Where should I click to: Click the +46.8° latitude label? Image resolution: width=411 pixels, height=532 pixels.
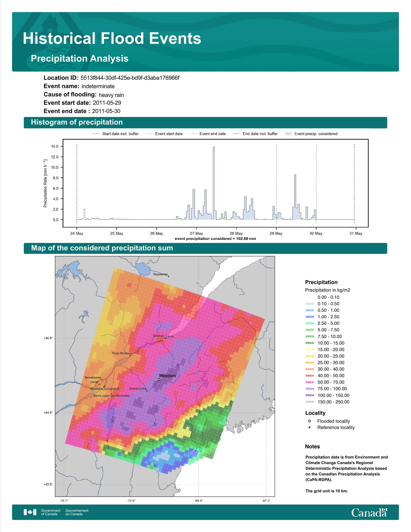(48, 338)
